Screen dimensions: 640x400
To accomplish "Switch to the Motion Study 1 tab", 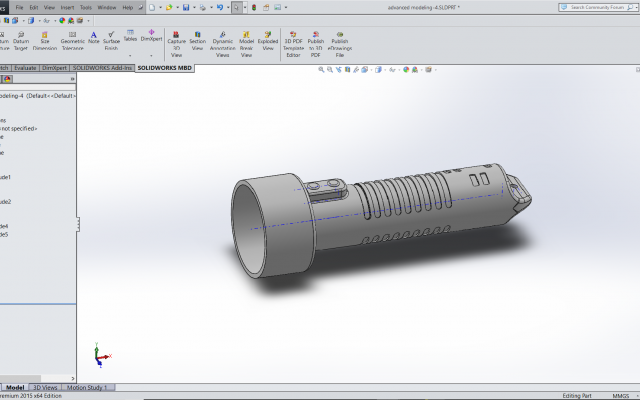I will (87, 387).
